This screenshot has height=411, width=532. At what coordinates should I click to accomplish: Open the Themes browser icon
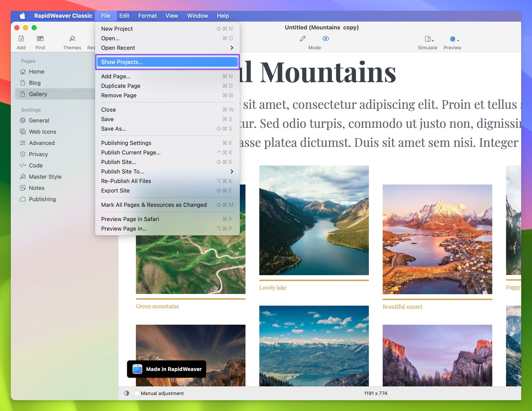click(x=72, y=39)
